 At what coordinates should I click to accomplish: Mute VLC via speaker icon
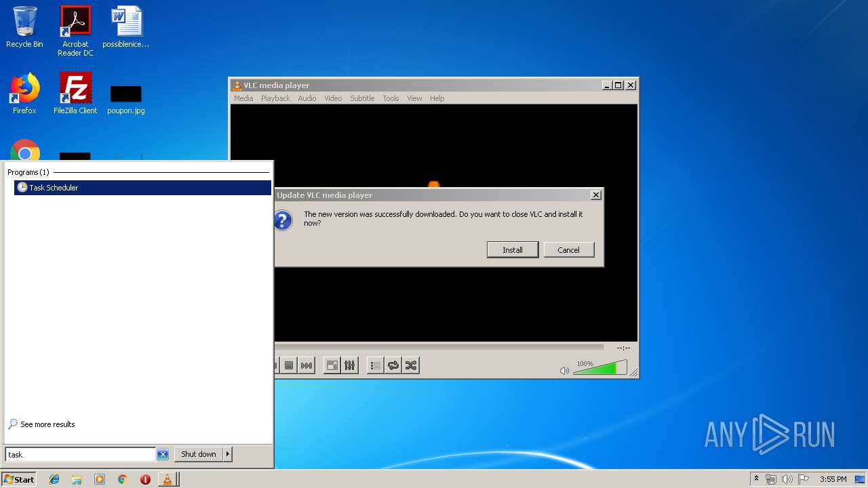point(564,370)
